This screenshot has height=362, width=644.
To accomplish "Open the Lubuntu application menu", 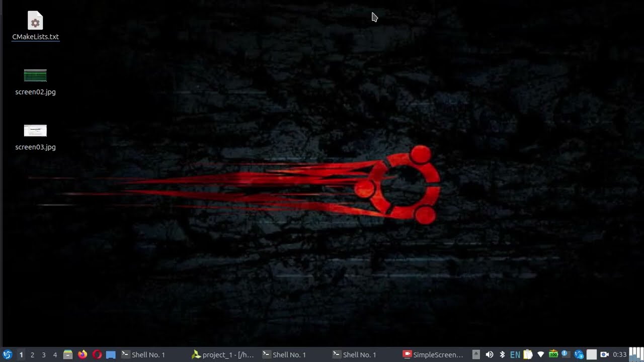I will [x=8, y=354].
